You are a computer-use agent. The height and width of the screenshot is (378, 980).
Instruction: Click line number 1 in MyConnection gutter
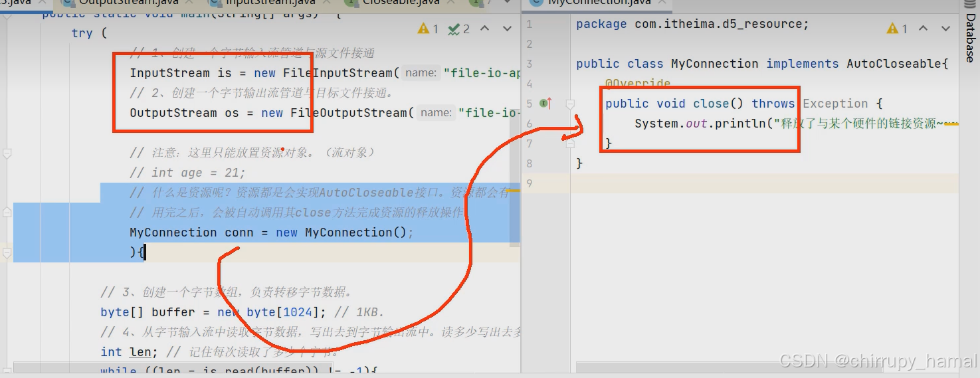tap(530, 25)
